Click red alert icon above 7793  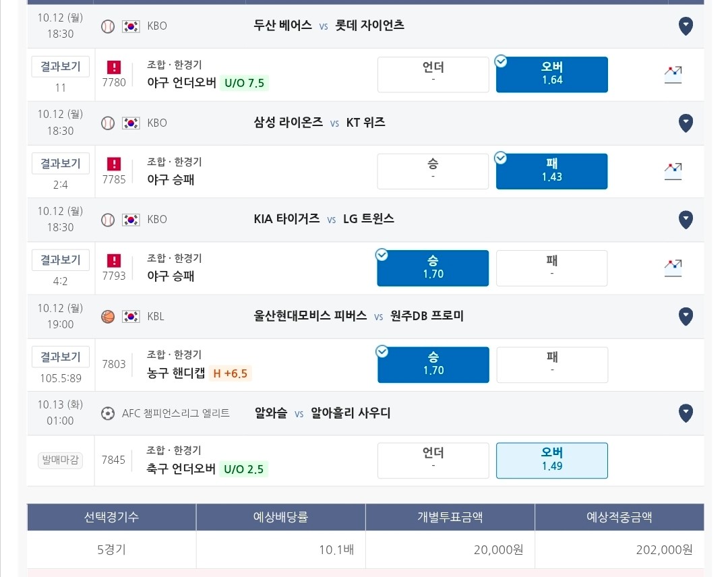click(114, 260)
